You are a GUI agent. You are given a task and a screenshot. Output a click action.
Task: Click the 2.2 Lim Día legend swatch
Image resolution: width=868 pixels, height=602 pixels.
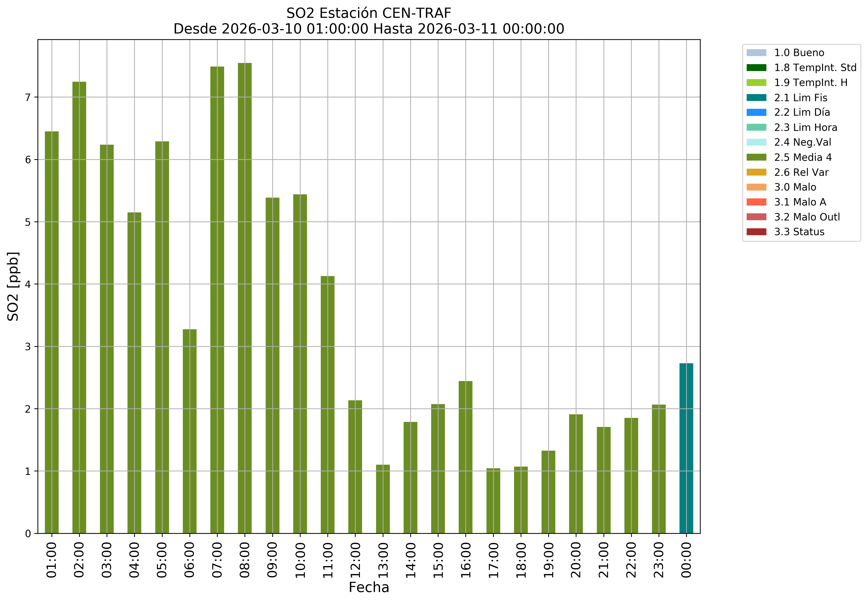(x=756, y=112)
